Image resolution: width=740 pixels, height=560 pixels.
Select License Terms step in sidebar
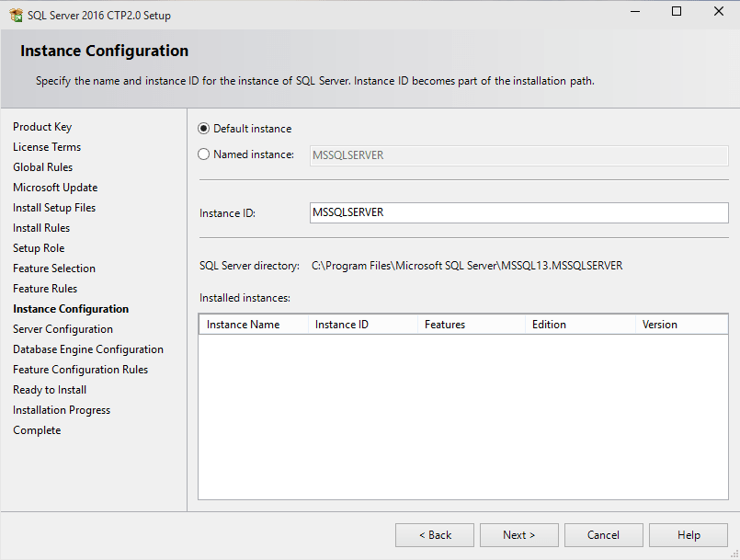pos(47,147)
